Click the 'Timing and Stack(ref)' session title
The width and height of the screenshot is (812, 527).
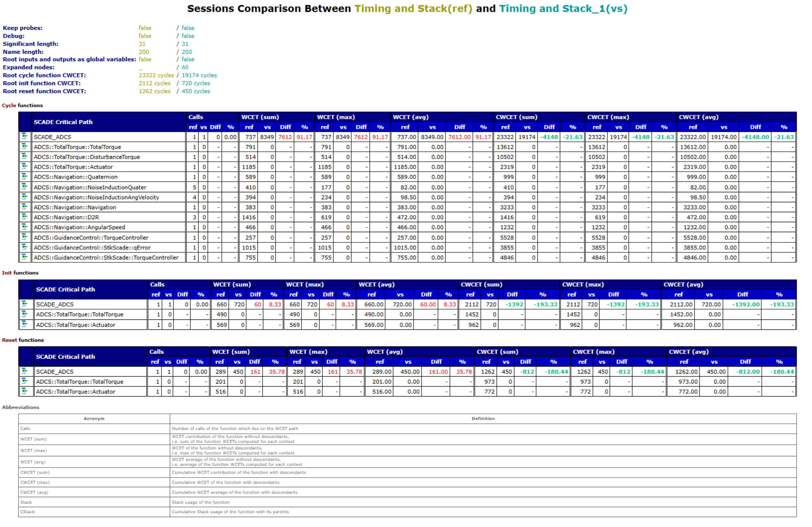[x=413, y=9]
